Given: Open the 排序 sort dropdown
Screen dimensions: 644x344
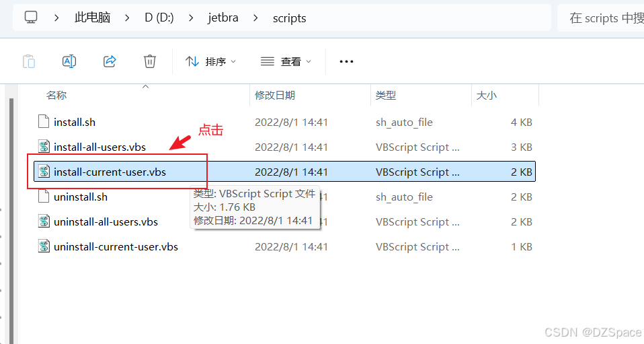Looking at the screenshot, I should [210, 62].
